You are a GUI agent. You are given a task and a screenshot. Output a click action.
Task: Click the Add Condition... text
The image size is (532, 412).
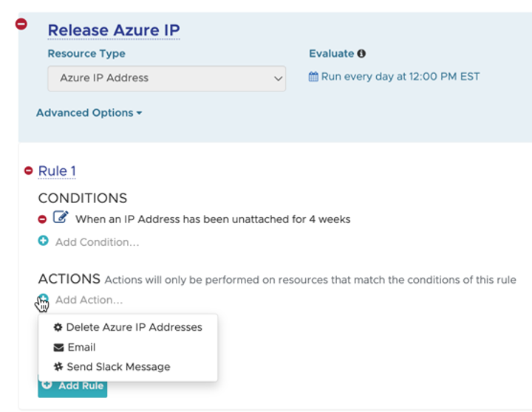coord(98,242)
